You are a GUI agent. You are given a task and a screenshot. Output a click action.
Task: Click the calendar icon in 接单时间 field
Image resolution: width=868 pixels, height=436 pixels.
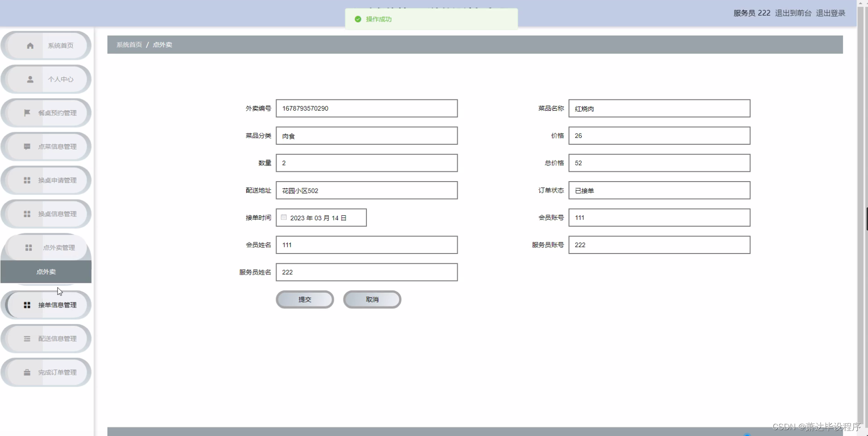[284, 218]
